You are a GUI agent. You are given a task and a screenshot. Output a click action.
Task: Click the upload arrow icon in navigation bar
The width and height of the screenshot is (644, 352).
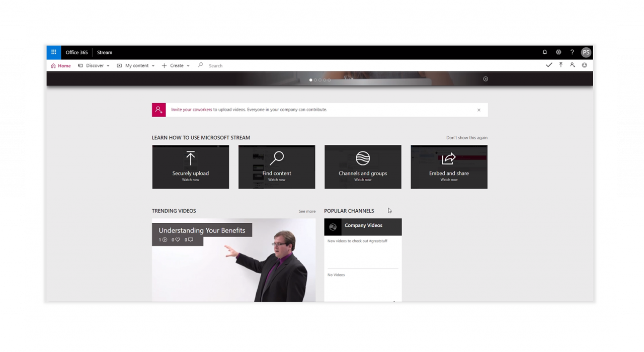coord(561,65)
